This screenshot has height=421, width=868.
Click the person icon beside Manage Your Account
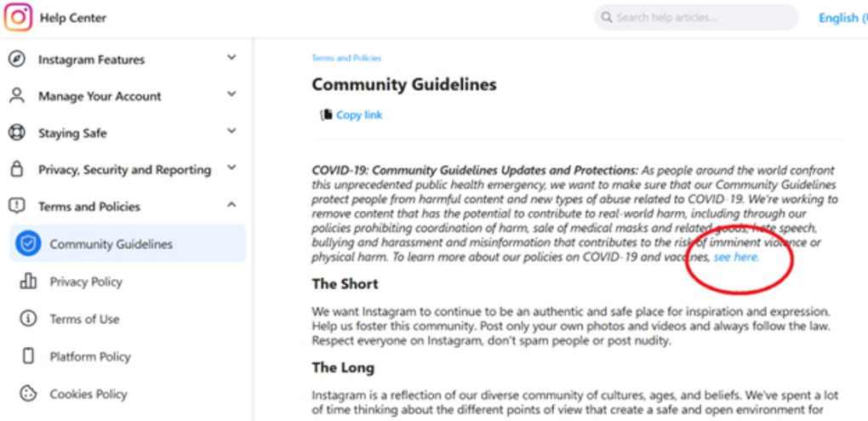(x=17, y=96)
